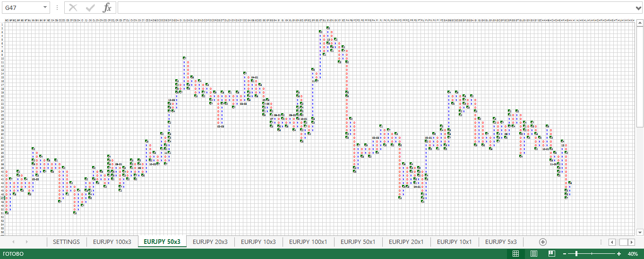This screenshot has width=644, height=259.
Task: Open the EURJPY 100x1 sheet tab
Action: click(308, 242)
